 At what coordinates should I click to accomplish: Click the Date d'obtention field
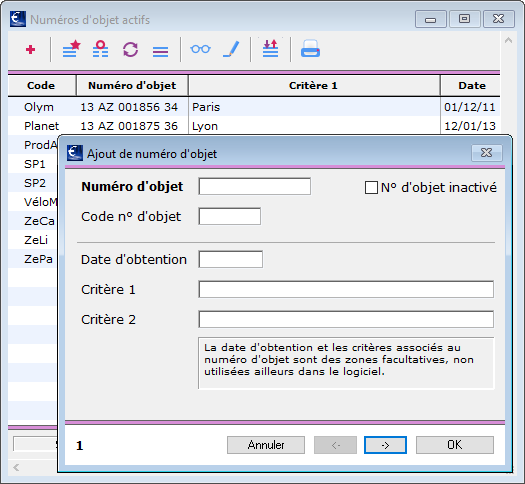(x=231, y=259)
